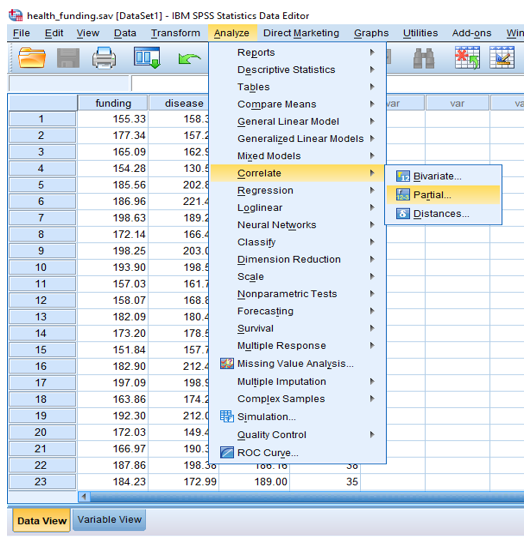
Task: Expand the Descriptive Statistics submenu arrow
Action: pos(372,70)
